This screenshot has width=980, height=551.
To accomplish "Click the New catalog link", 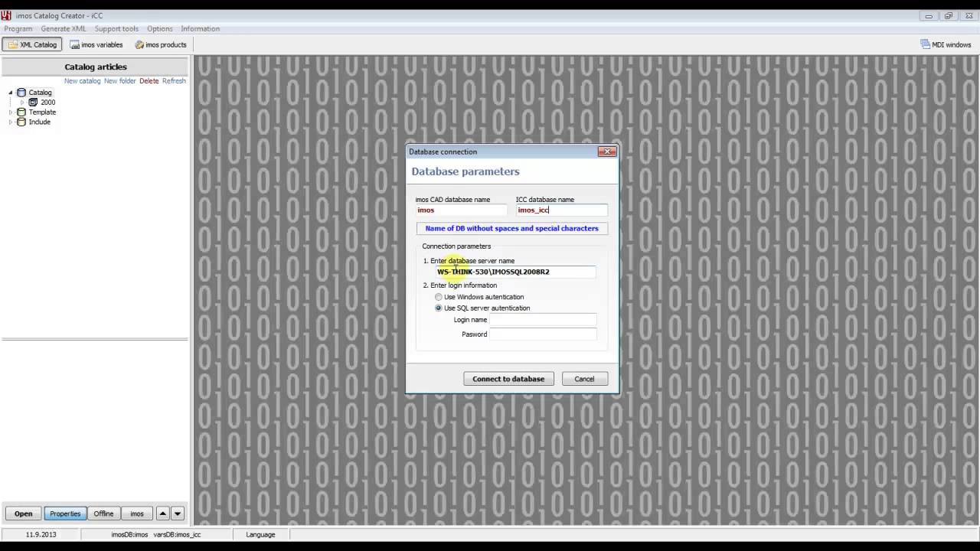I will [x=82, y=81].
